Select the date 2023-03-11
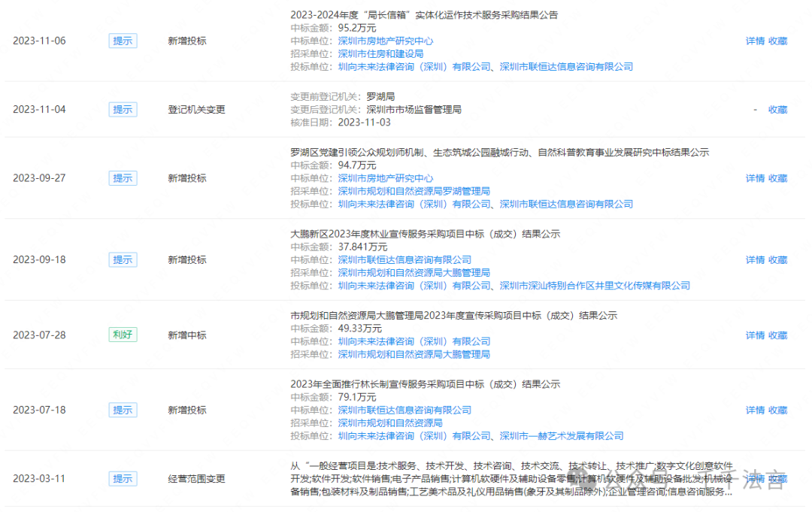Screen dimensions: 812x512 point(39,479)
